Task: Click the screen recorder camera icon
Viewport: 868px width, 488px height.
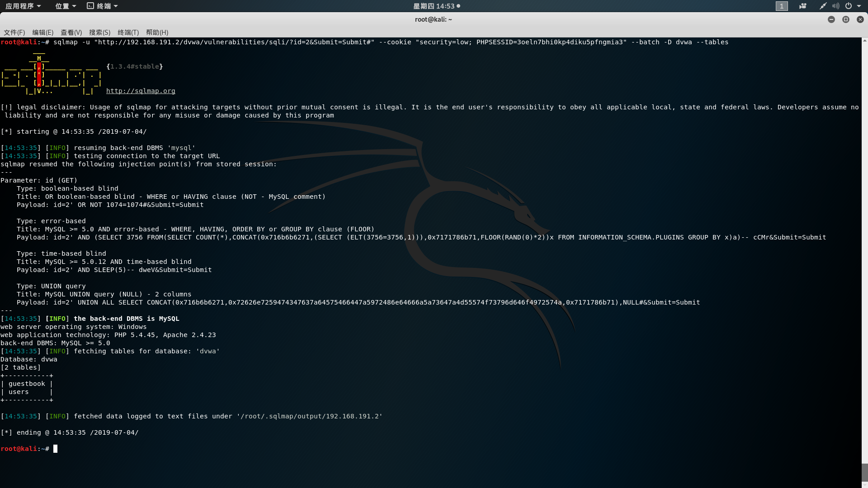Action: [803, 6]
